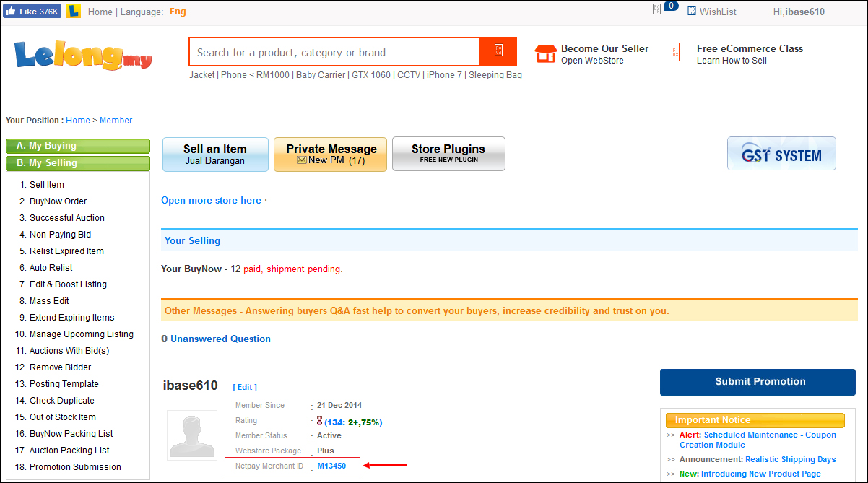The height and width of the screenshot is (483, 868).
Task: Click the [Edit] profile link
Action: [x=245, y=387]
